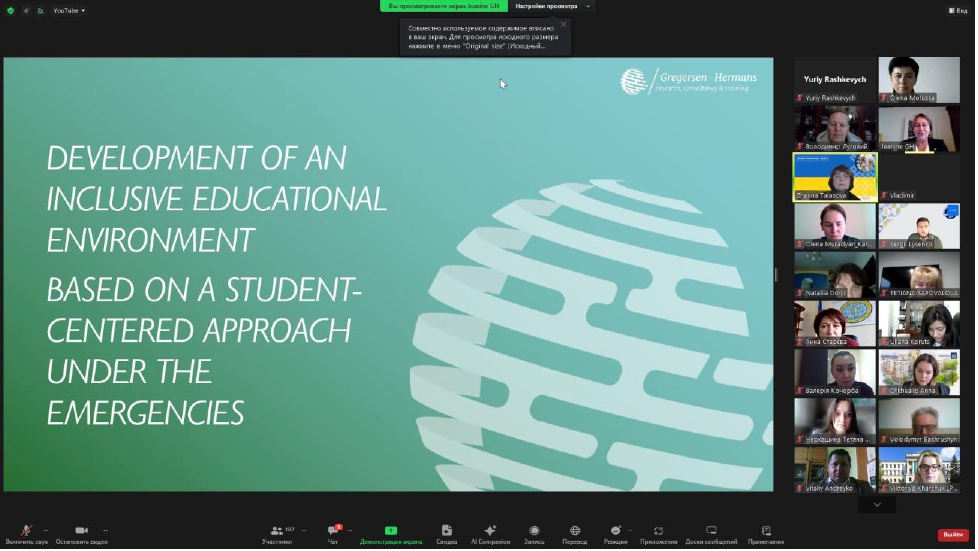
Task: Open the YouTube live stream menu
Action: point(68,10)
